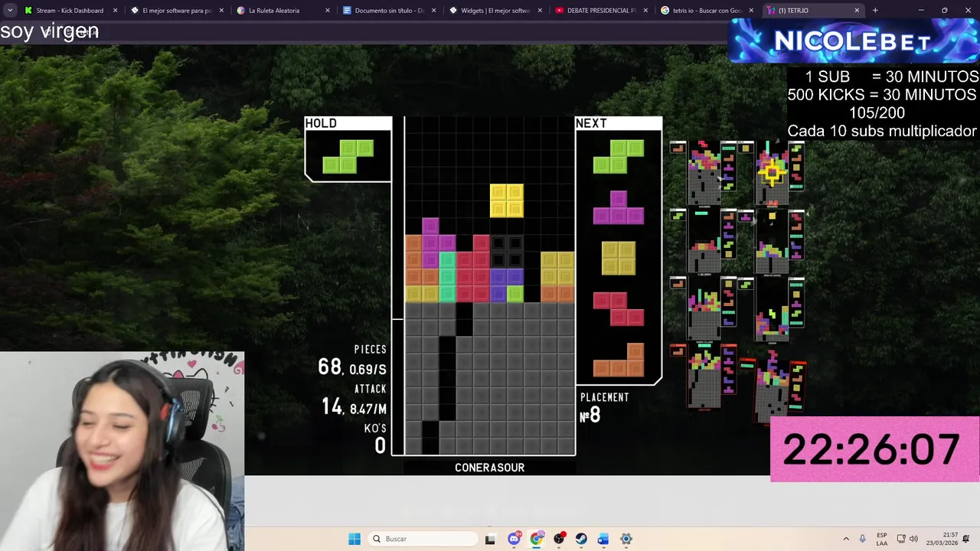Open the notification bell in tray
This screenshot has width=980, height=551.
pyautogui.click(x=966, y=539)
